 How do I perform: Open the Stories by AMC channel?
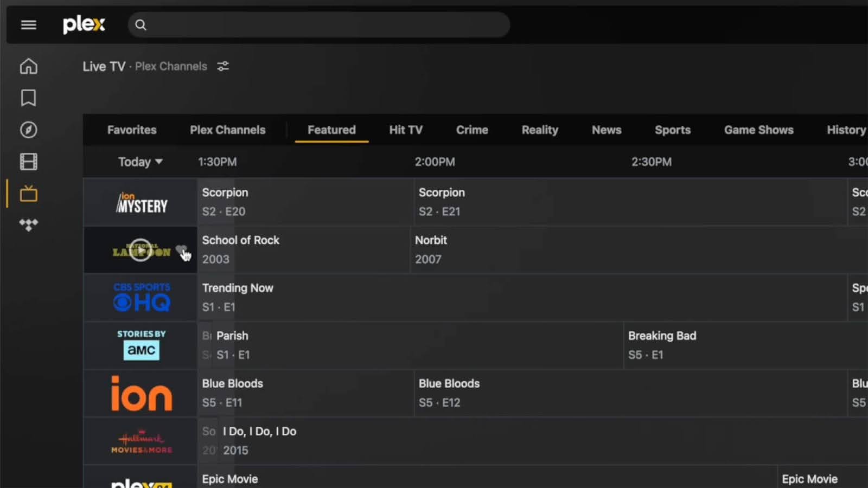pyautogui.click(x=142, y=345)
